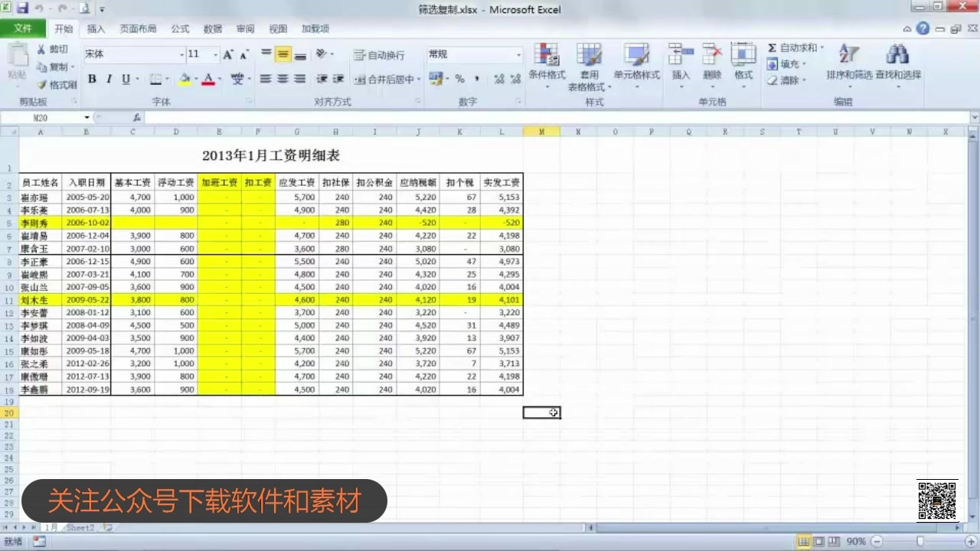
Task: Toggle center horizontal alignment
Action: tap(283, 79)
